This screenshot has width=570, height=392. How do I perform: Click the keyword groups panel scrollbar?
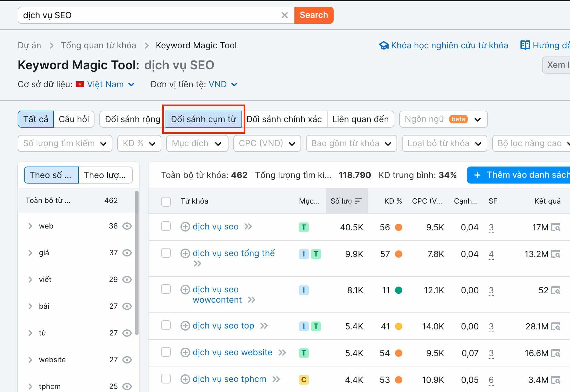[x=137, y=263]
